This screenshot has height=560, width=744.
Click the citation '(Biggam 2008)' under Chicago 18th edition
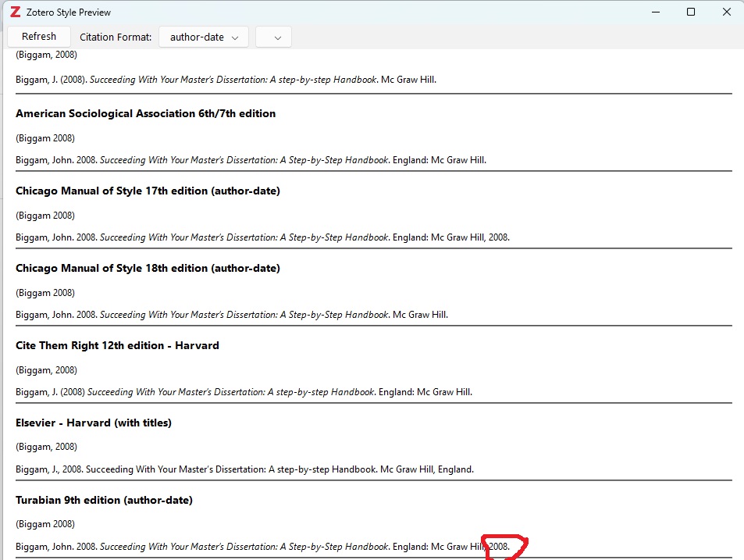pos(45,293)
